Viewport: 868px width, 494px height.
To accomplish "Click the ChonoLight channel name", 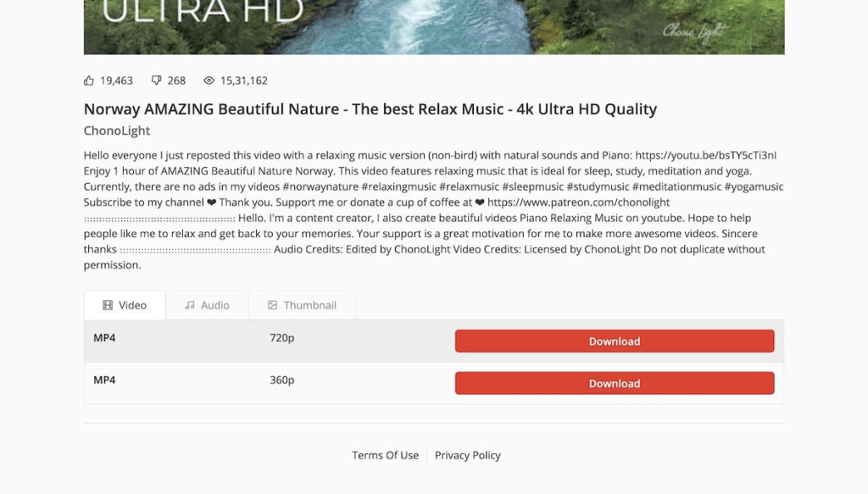I will point(117,130).
